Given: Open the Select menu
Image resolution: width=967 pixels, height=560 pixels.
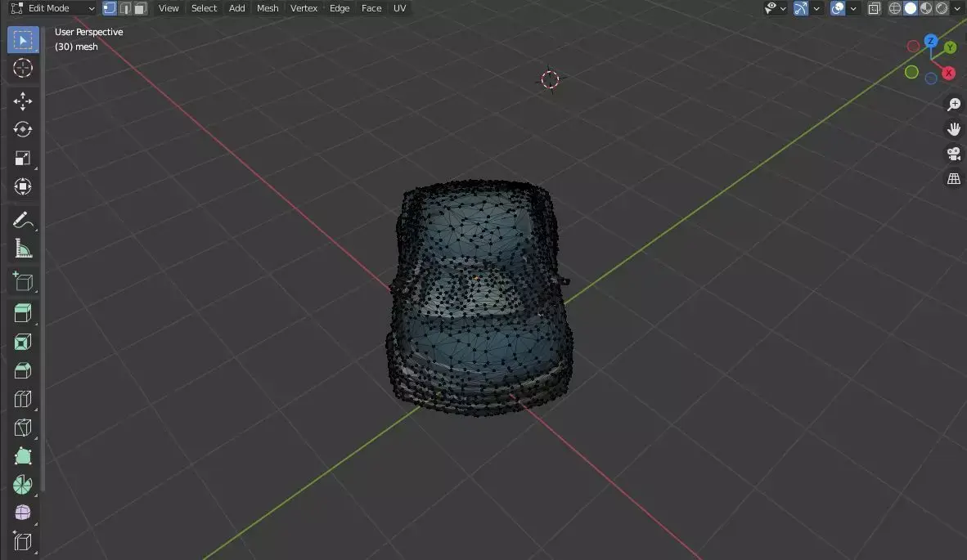Looking at the screenshot, I should (205, 8).
